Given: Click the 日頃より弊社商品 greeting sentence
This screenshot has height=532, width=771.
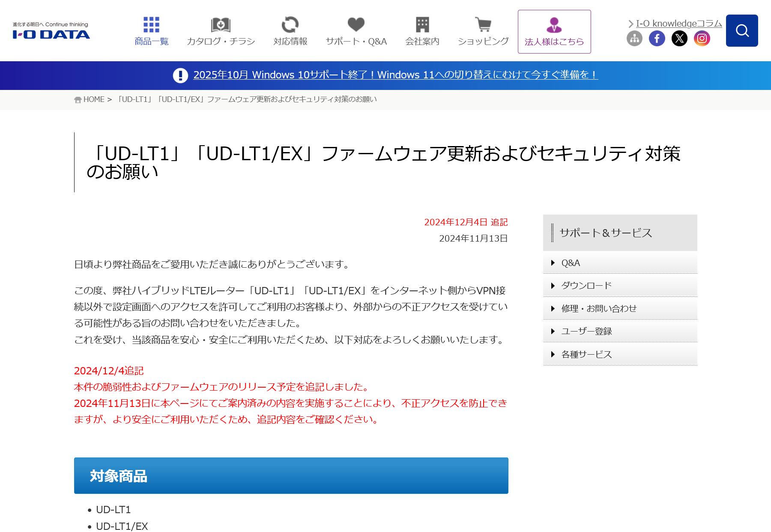Looking at the screenshot, I should tap(213, 264).
